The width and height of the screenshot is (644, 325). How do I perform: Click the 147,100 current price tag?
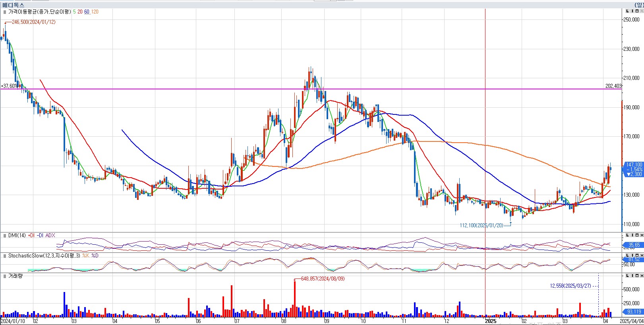click(x=634, y=164)
